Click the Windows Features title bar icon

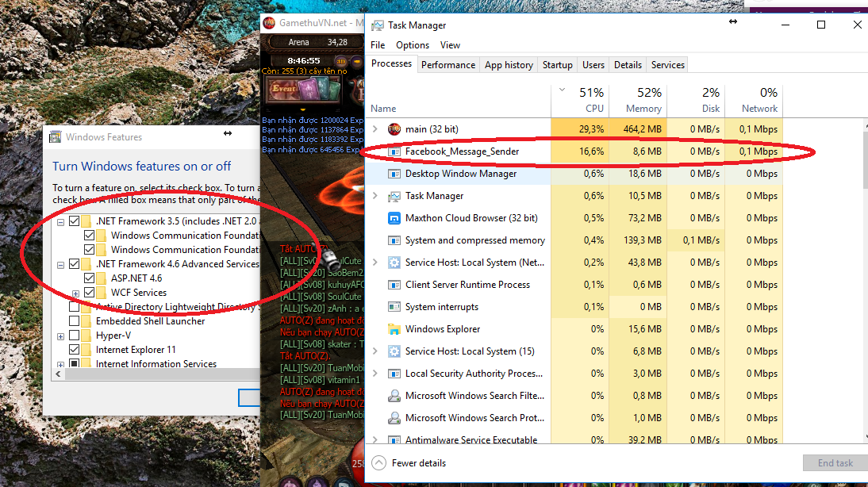click(56, 136)
